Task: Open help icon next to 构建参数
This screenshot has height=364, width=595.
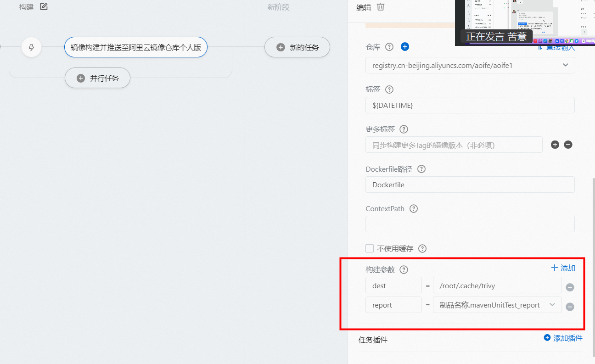Action: tap(404, 269)
